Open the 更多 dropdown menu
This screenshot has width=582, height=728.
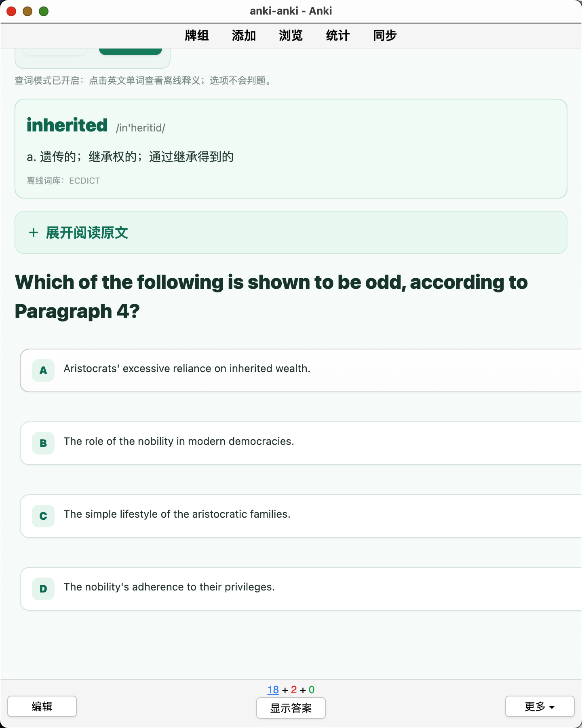540,707
